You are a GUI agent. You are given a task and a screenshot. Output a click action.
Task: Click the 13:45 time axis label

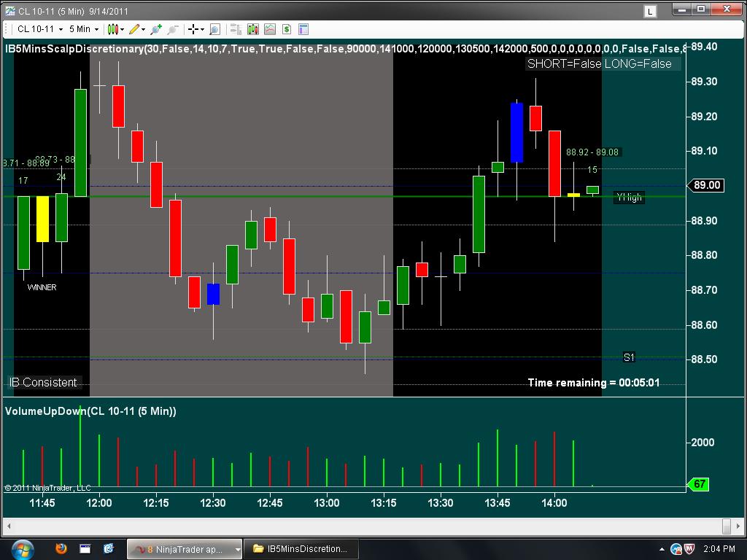click(497, 503)
